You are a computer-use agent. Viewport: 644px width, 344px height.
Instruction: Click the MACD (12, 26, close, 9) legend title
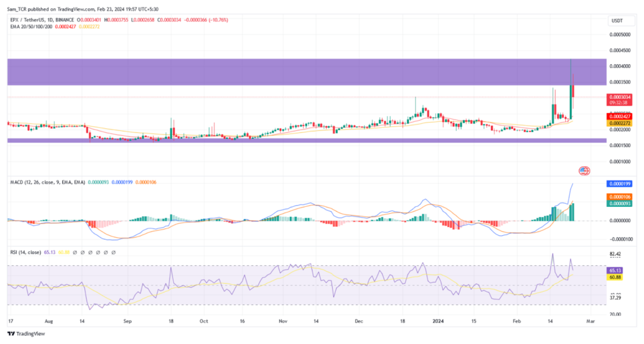[48, 182]
